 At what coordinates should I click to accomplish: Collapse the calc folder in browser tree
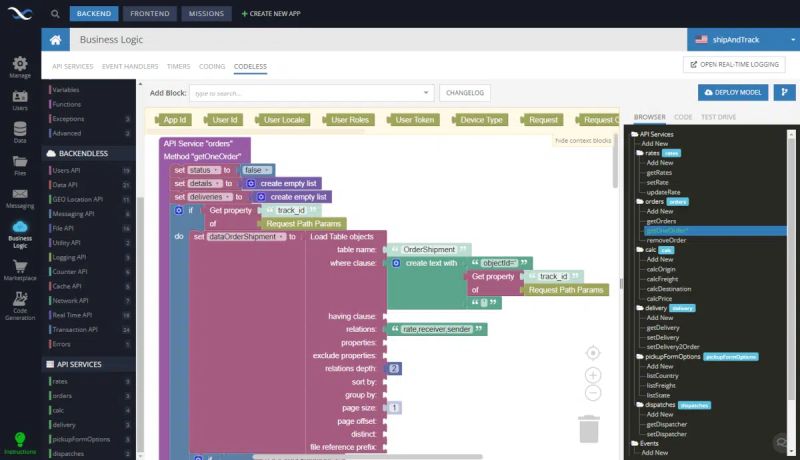(x=639, y=250)
